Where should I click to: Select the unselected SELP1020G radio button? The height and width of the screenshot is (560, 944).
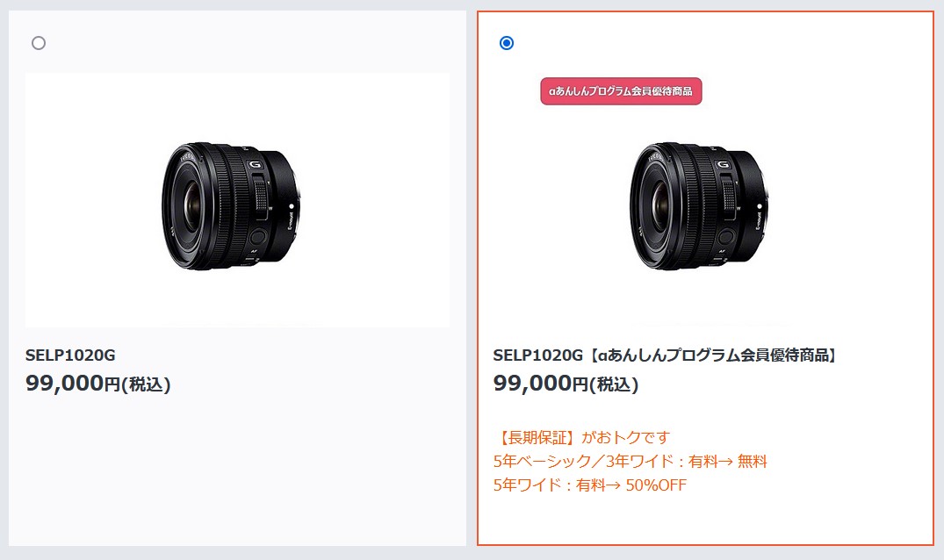[39, 43]
